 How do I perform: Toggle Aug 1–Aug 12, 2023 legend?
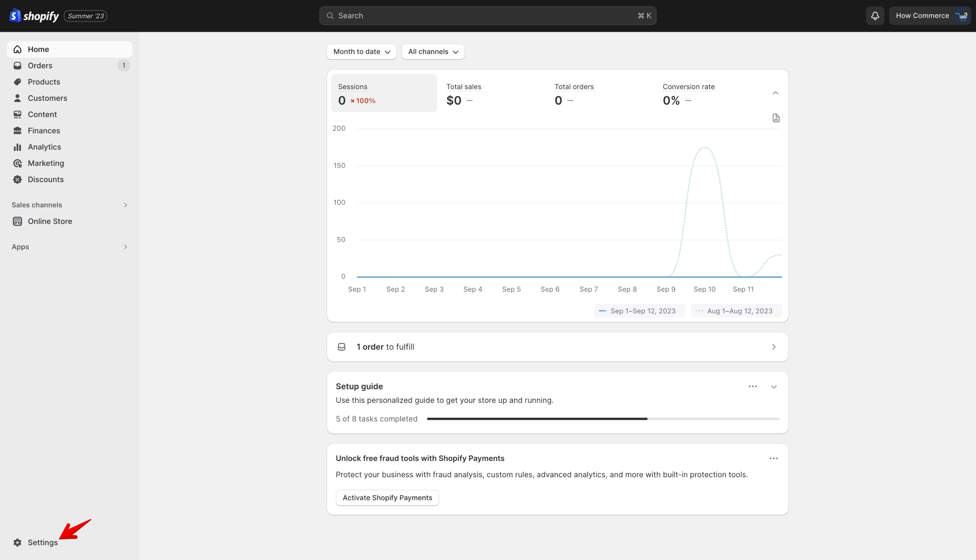tap(736, 311)
